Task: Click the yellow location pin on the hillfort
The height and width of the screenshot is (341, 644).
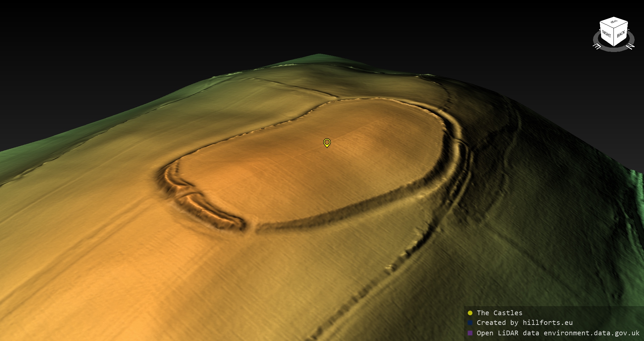Action: 327,143
